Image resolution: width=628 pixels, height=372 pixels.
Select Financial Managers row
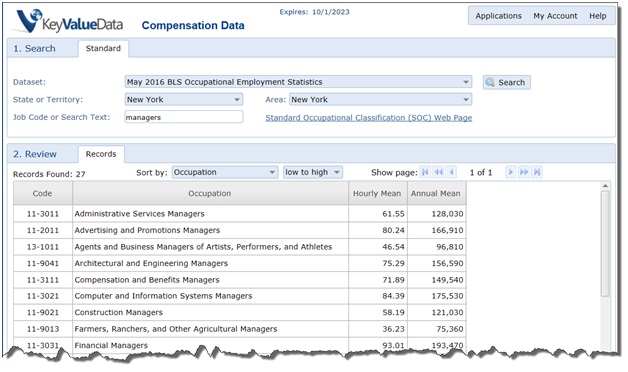[240, 345]
